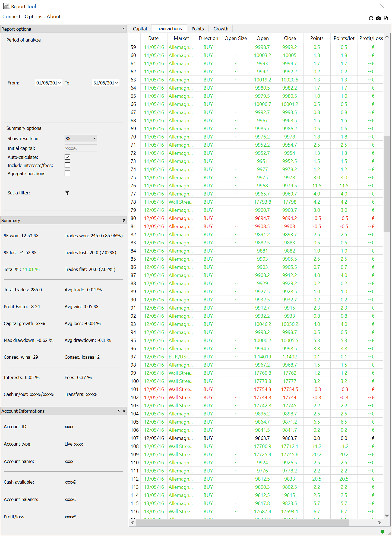This screenshot has width=392, height=536.
Task: Click the 9979.5 close value in row 76
Action: click(290, 185)
